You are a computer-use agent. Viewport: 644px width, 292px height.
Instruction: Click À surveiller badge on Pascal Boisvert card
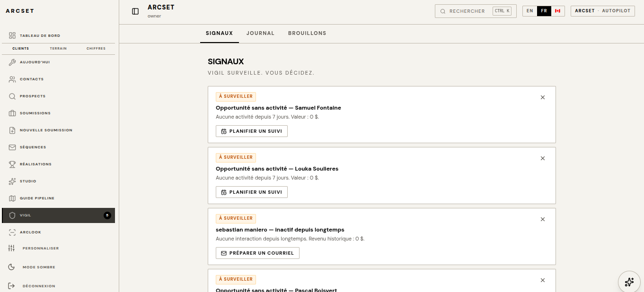tap(236, 279)
